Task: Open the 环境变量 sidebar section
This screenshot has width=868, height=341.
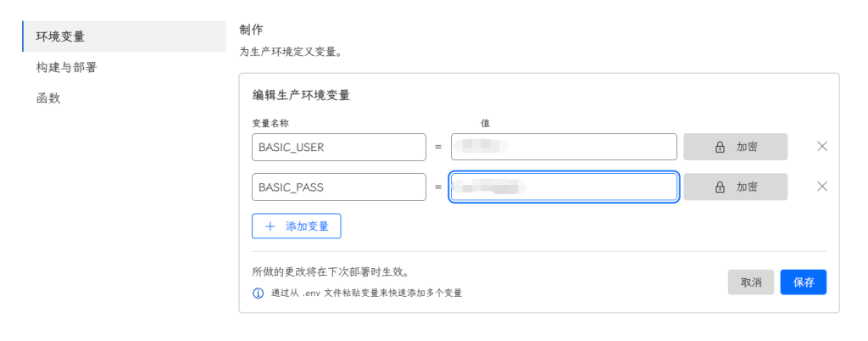Action: (59, 36)
